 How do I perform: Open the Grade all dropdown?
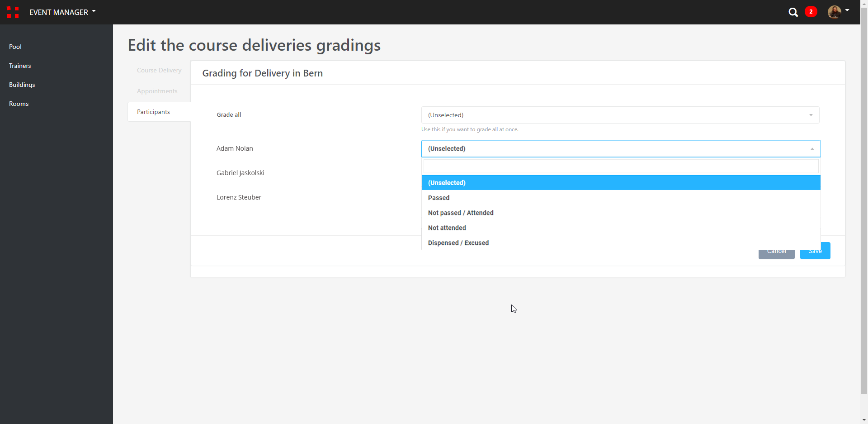[620, 115]
